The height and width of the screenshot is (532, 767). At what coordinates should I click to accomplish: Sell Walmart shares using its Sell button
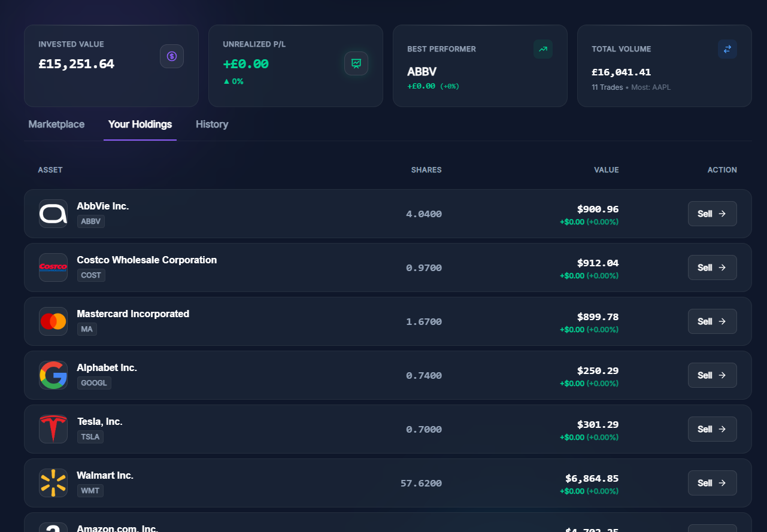click(712, 483)
